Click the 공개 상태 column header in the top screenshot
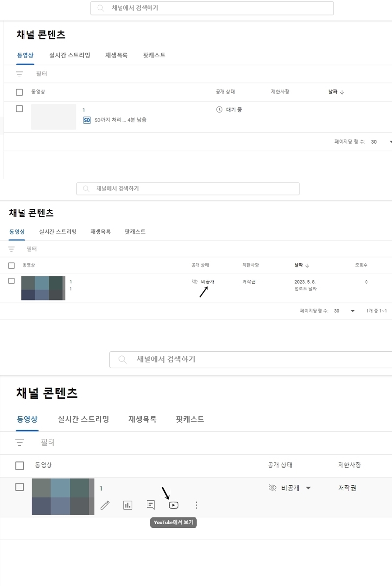The image size is (392, 586). pos(225,92)
